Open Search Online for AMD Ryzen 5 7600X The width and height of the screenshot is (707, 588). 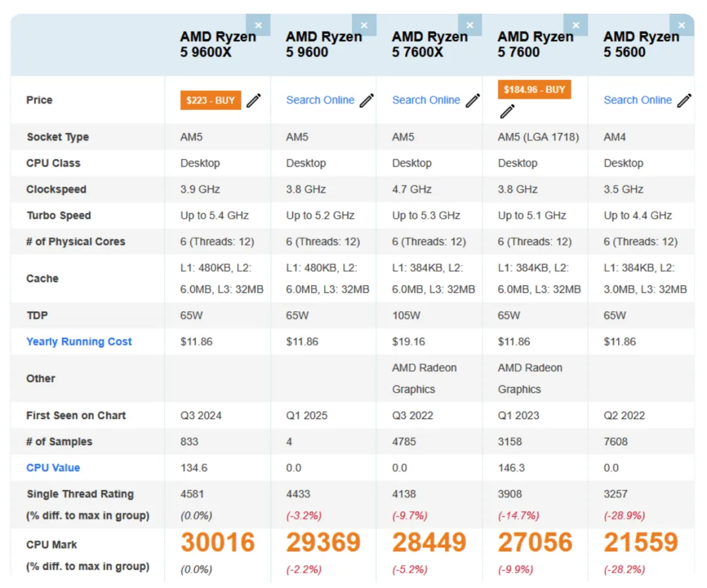pyautogui.click(x=426, y=100)
